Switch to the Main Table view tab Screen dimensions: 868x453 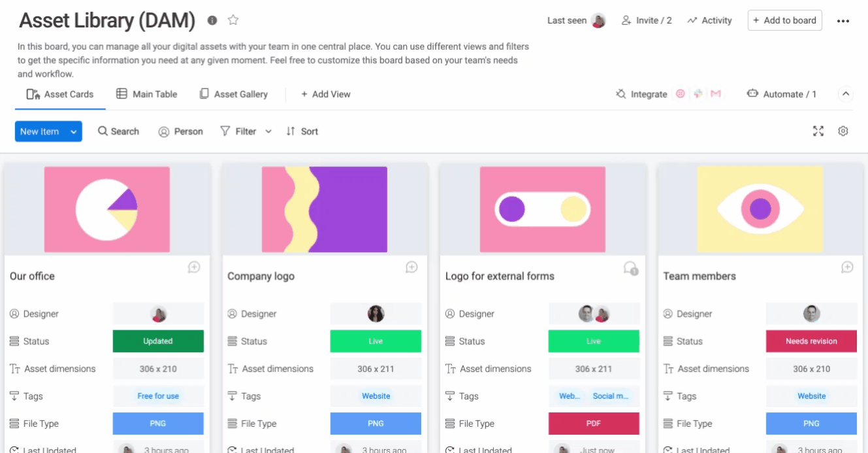point(147,94)
